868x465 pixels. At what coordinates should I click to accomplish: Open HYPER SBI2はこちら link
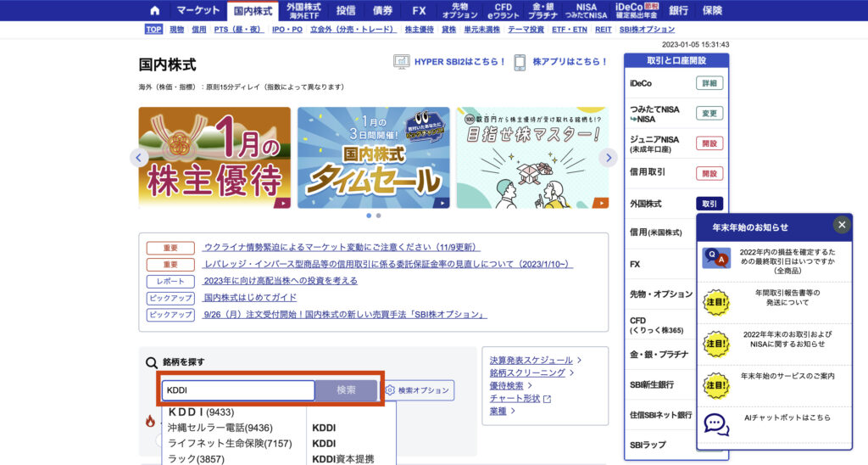460,62
